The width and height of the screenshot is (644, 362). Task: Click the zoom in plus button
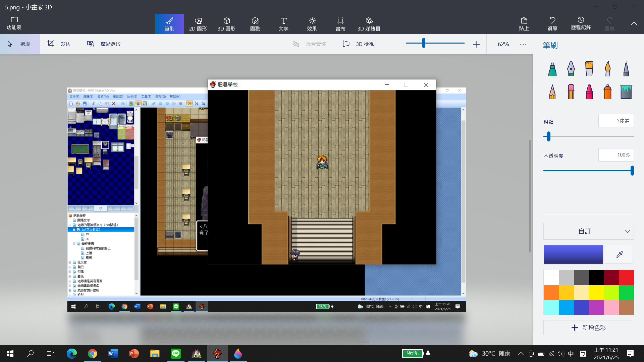point(476,44)
